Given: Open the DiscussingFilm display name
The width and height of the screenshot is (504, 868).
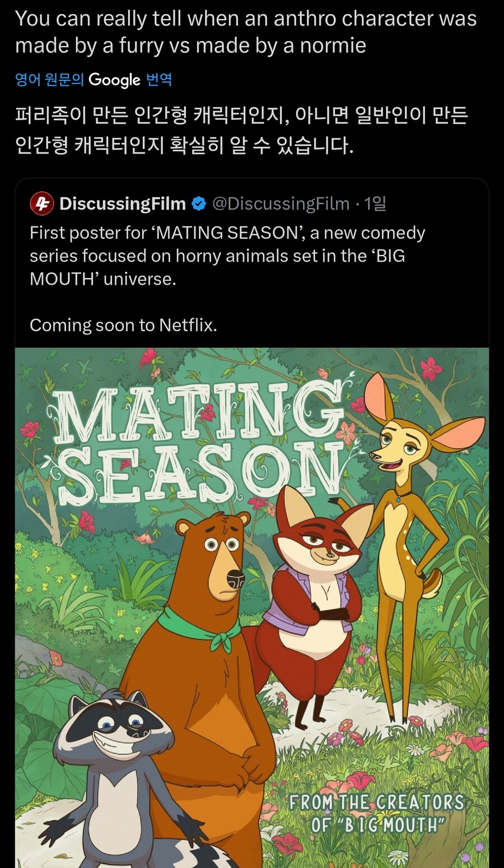Looking at the screenshot, I should point(123,203).
